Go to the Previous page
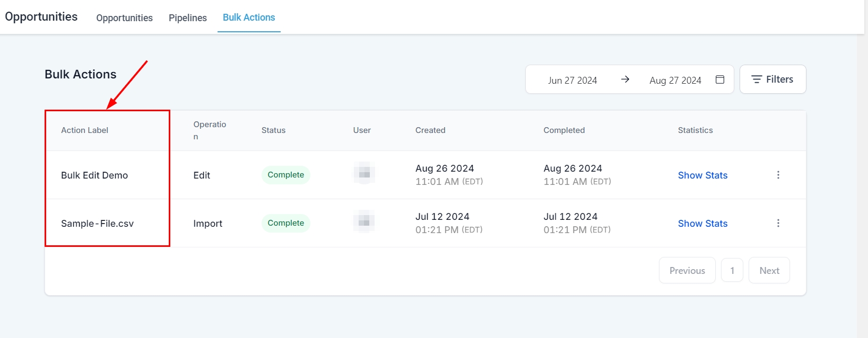The width and height of the screenshot is (868, 338). point(687,270)
